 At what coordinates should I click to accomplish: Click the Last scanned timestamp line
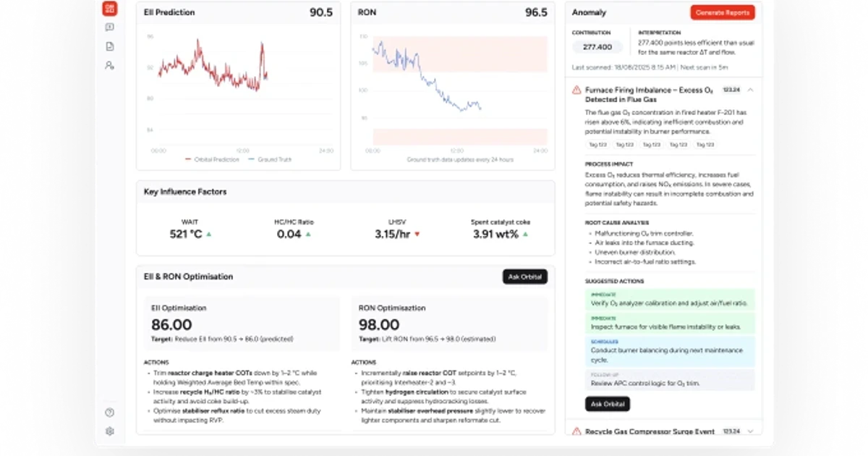coord(649,67)
